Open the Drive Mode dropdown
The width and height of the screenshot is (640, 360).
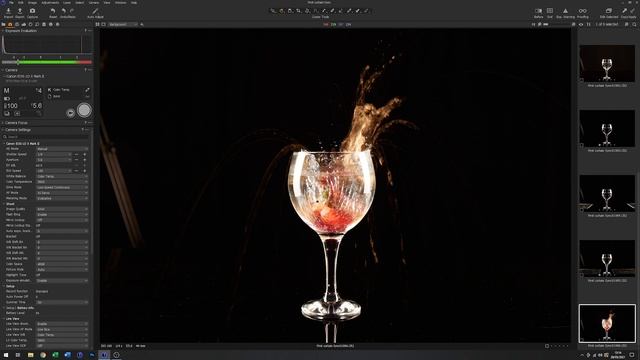point(62,187)
